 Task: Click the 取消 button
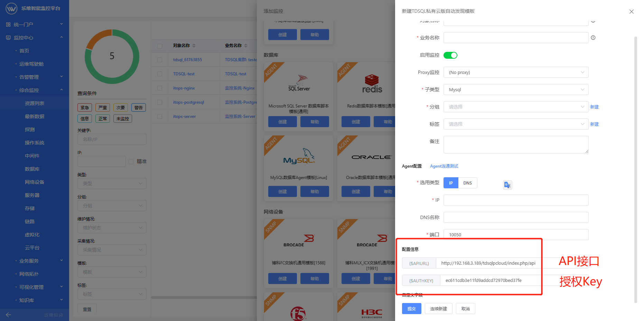coord(465,309)
